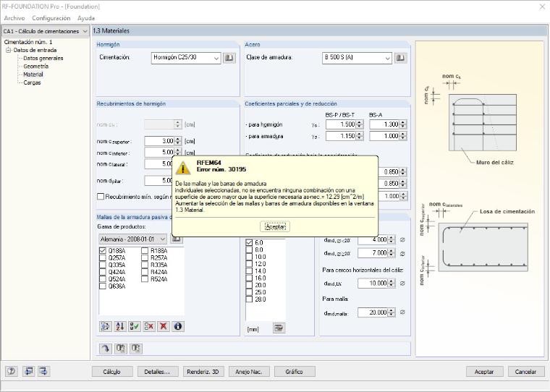Open steel reinforcement library book icon
Image resolution: width=550 pixels, height=392 pixels.
[400, 58]
